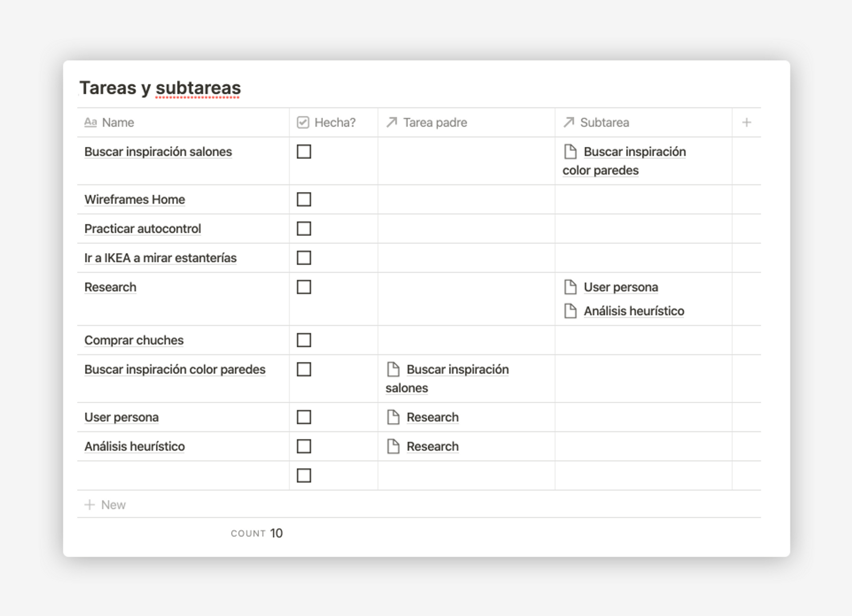
Task: Click the page icon next to Research in User persona row
Action: pyautogui.click(x=393, y=417)
